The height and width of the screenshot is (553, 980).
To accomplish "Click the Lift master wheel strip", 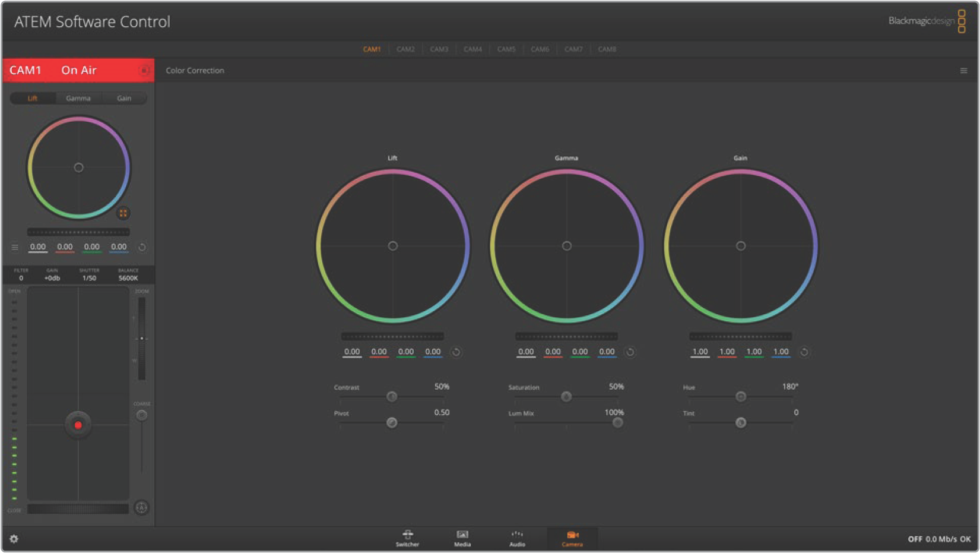I will 392,337.
